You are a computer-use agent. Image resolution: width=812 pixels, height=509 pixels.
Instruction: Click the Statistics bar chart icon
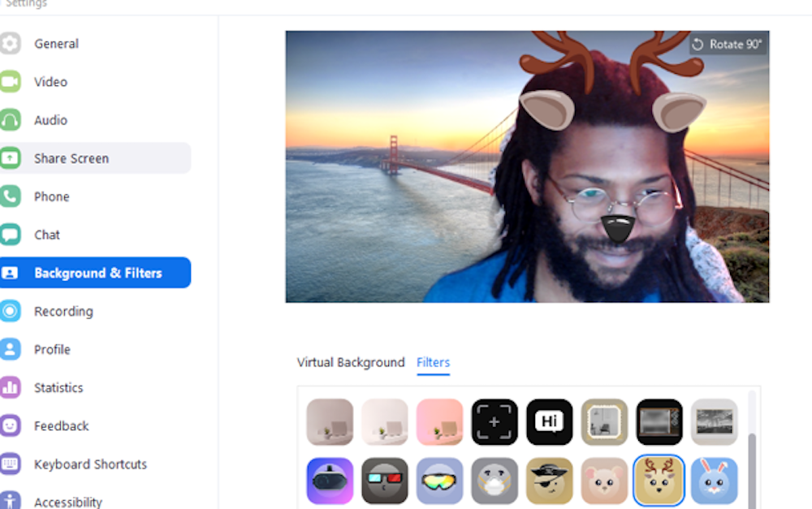coord(9,387)
